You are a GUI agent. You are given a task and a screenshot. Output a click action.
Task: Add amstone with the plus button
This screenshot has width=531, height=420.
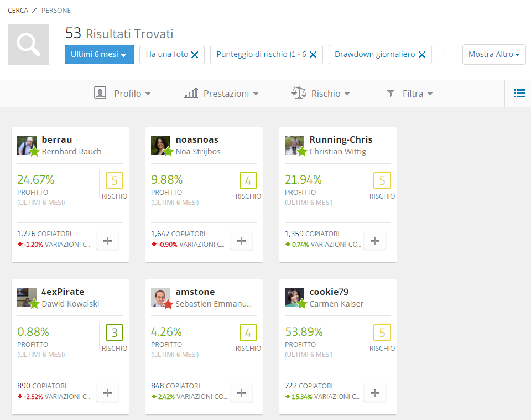241,393
